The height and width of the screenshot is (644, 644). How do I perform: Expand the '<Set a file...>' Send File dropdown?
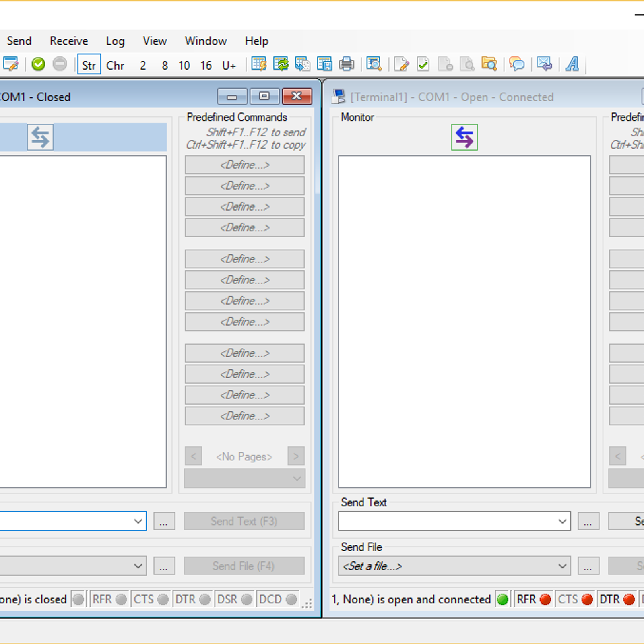coord(562,566)
